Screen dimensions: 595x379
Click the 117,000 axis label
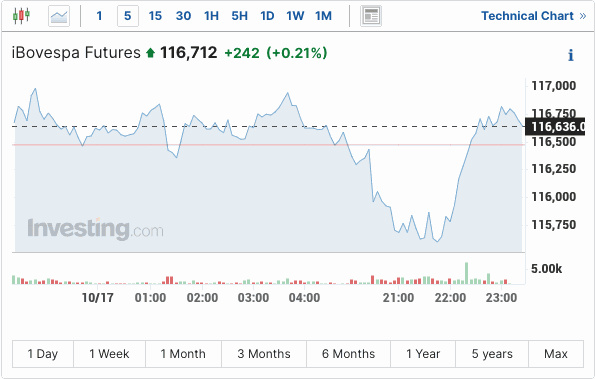click(554, 86)
